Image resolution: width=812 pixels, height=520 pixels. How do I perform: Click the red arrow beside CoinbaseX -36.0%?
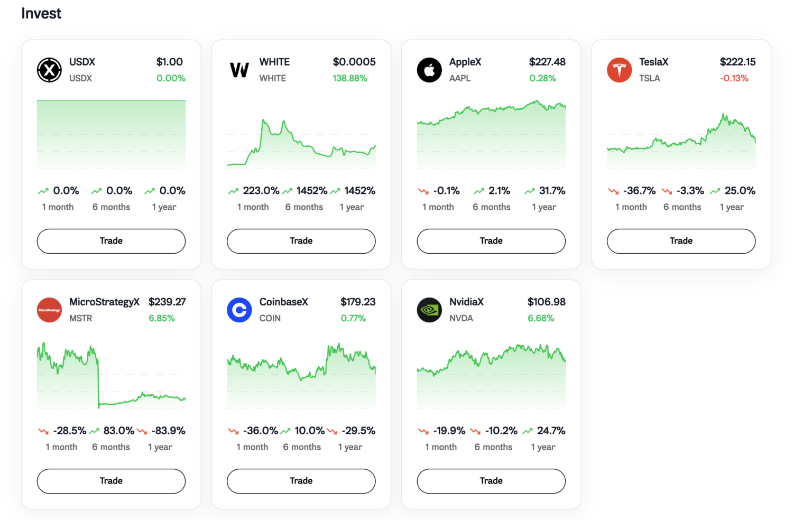click(x=234, y=431)
